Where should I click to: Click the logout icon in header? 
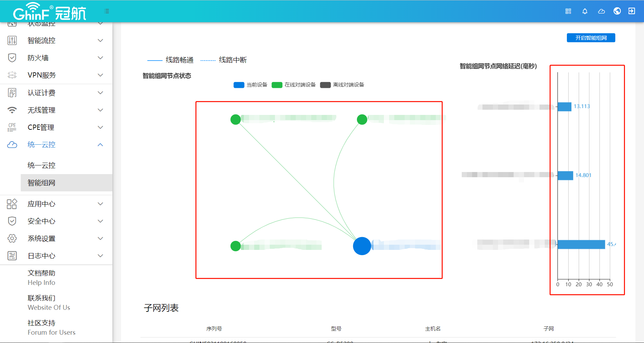point(632,11)
